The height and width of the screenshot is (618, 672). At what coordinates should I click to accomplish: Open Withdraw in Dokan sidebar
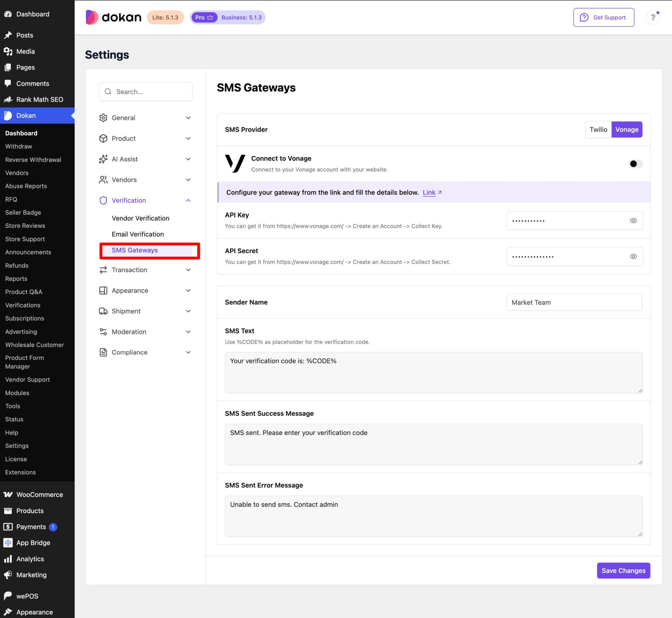coord(19,147)
